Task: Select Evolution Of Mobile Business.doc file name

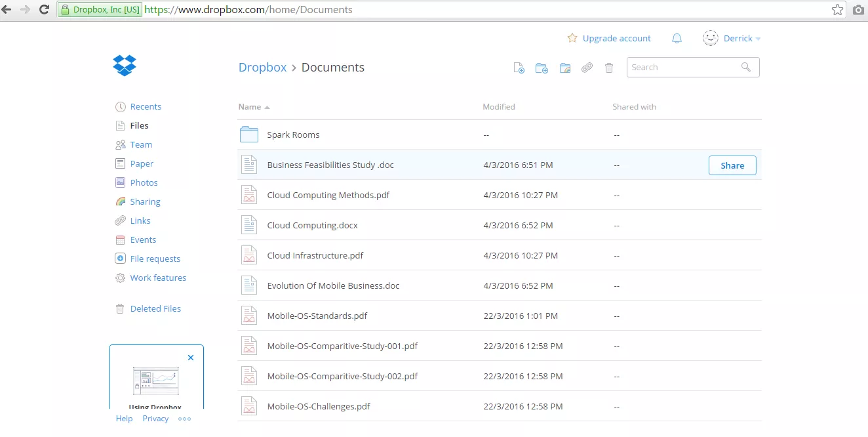Action: click(x=333, y=286)
